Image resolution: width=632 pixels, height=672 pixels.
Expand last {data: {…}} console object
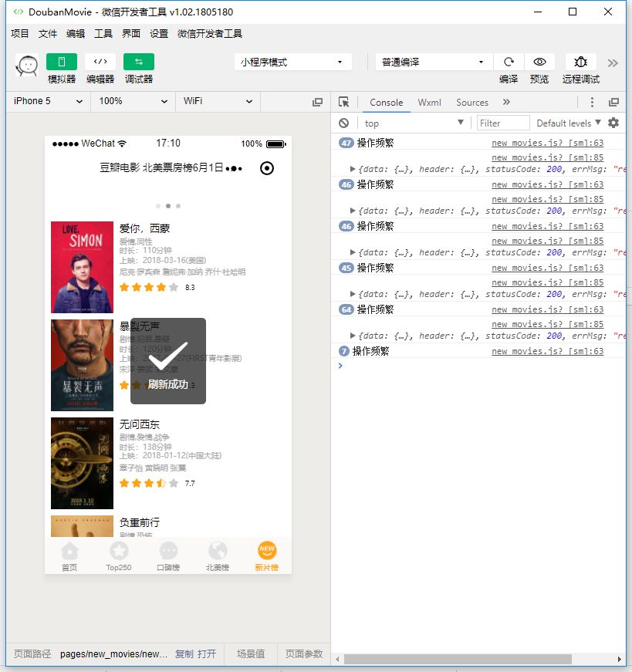(x=353, y=336)
